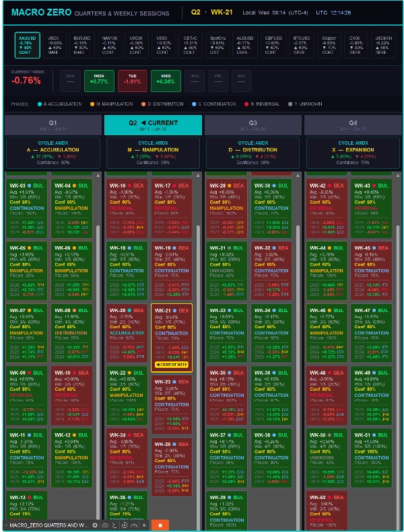Click the SAT day card
The height and width of the screenshot is (532, 404).
(x=241, y=81)
